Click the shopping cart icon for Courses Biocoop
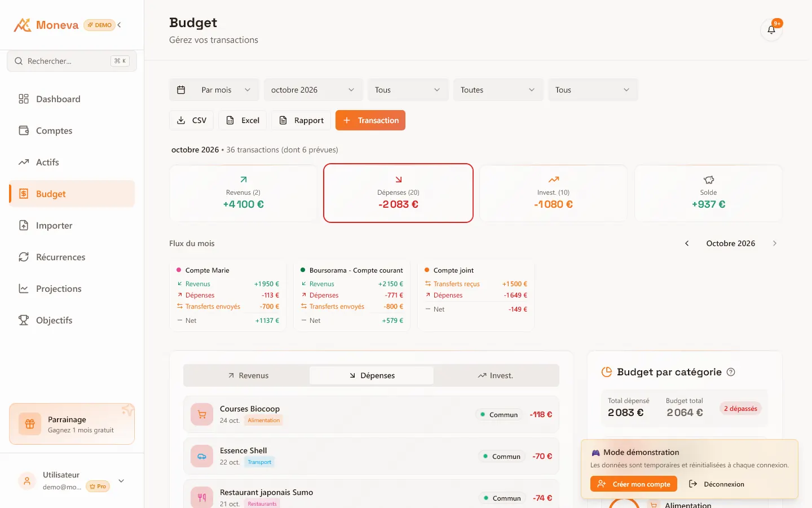The image size is (812, 508). point(202,414)
